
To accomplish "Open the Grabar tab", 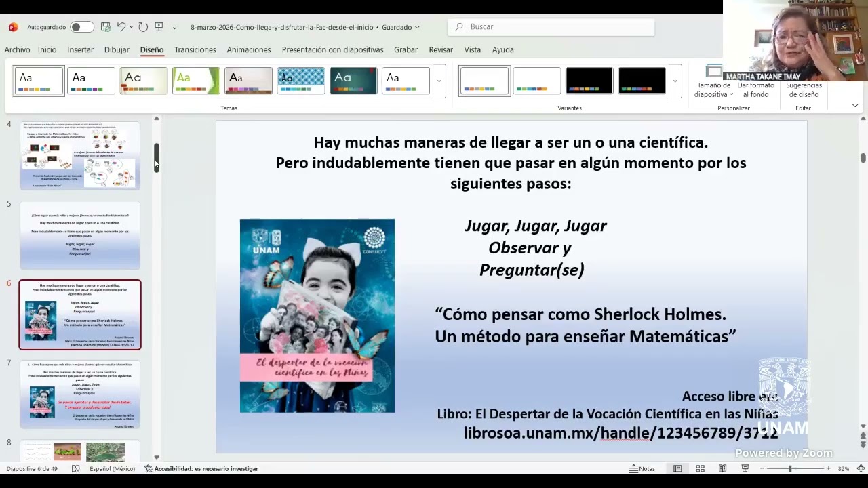I will (406, 49).
